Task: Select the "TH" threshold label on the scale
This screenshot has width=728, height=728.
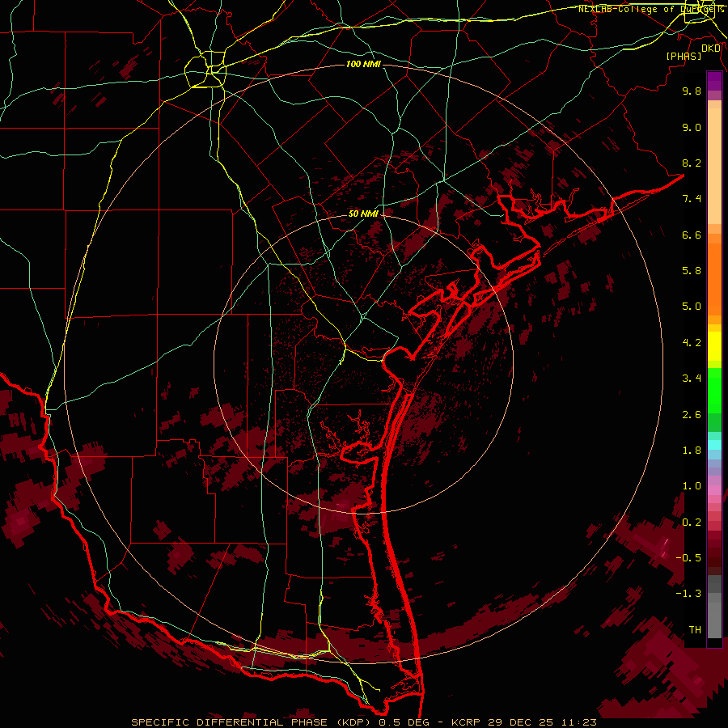Action: (695, 630)
